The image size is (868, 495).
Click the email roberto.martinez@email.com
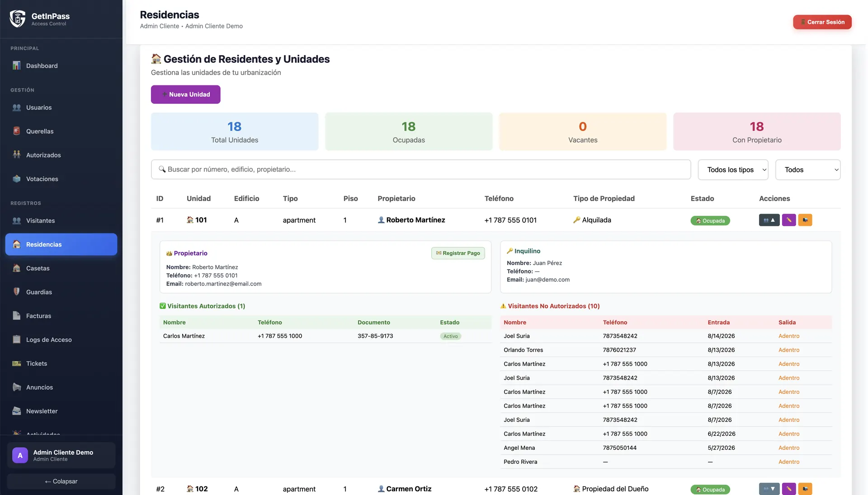click(223, 284)
